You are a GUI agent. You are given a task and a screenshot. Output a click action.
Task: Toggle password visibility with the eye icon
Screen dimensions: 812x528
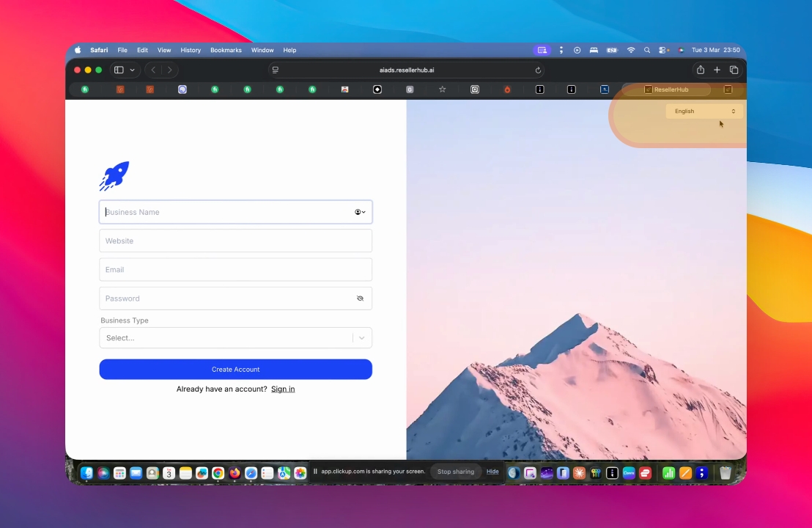pyautogui.click(x=360, y=298)
